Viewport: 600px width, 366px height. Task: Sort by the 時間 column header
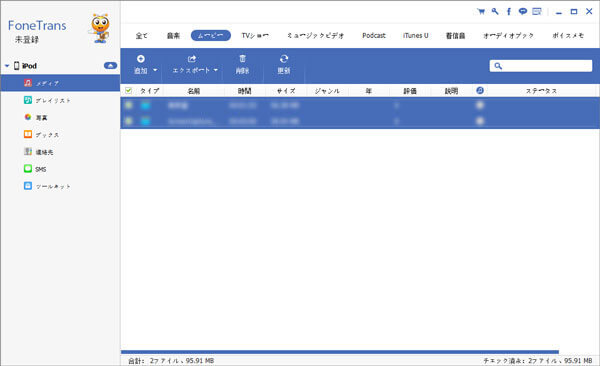tap(245, 91)
